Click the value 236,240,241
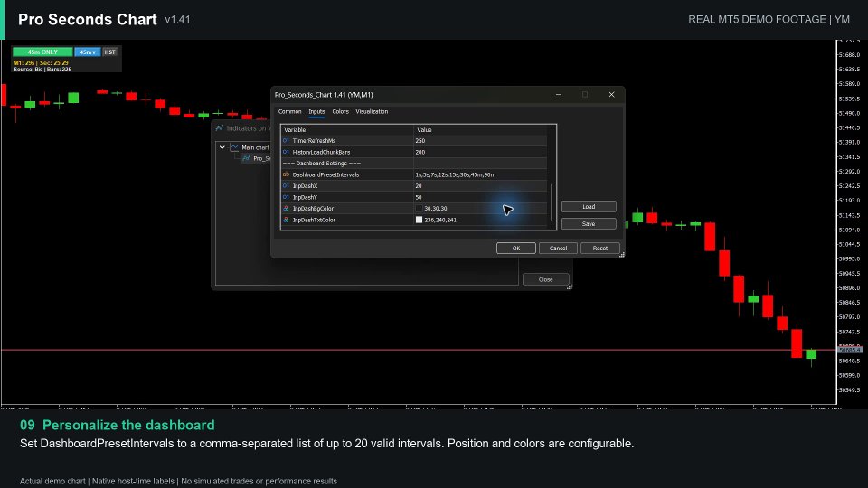 [440, 220]
